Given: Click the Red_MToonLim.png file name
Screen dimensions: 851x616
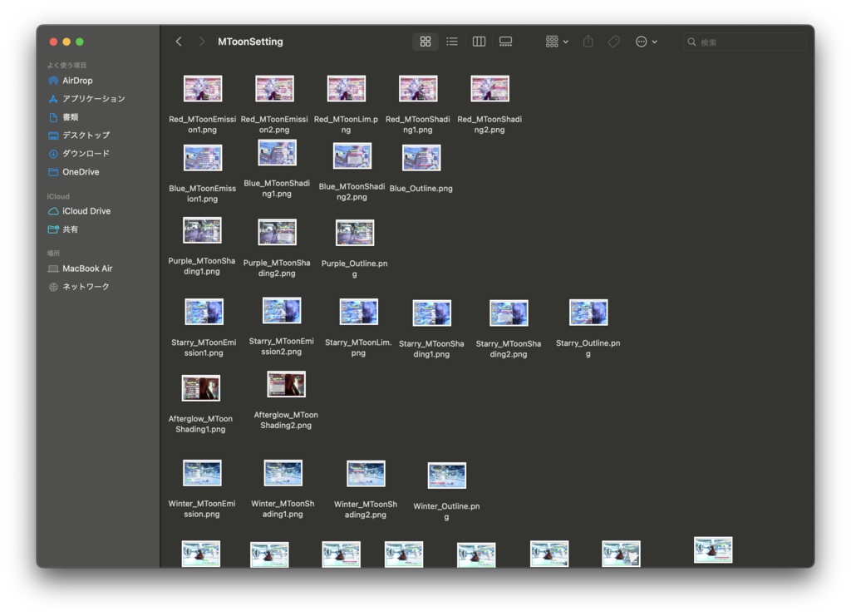Looking at the screenshot, I should (347, 125).
